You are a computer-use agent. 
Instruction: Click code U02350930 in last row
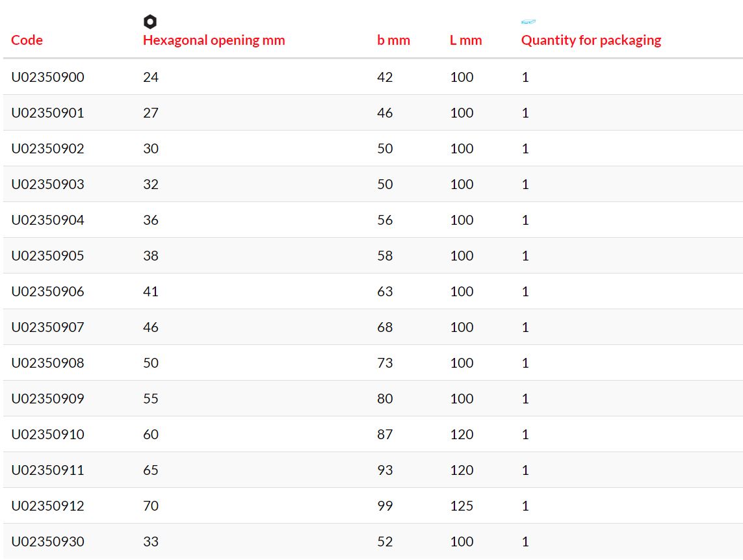(x=48, y=542)
